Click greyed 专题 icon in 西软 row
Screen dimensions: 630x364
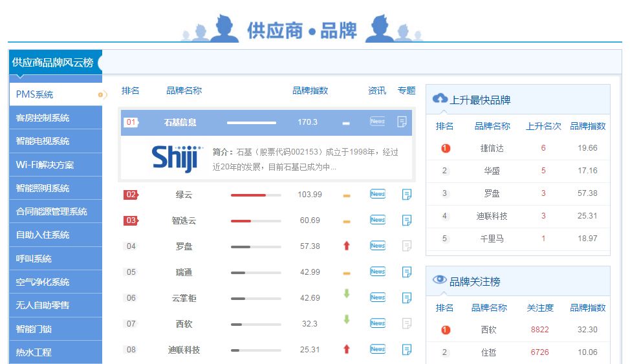407,323
